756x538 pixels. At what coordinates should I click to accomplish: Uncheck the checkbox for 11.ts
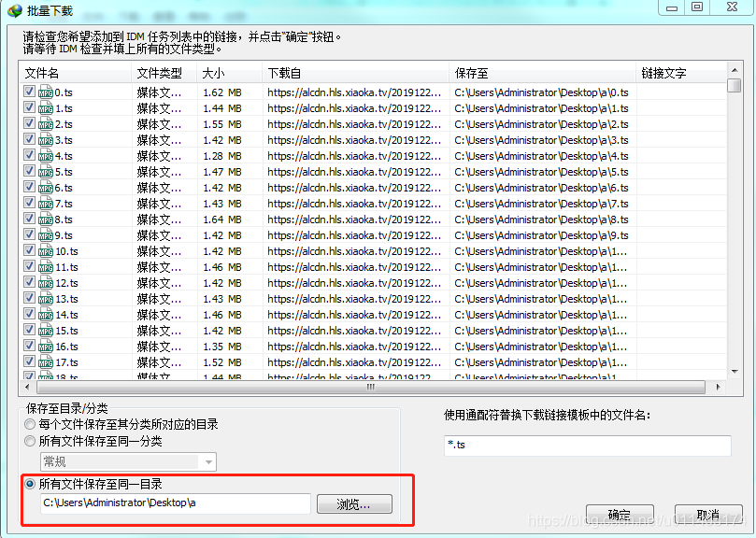(x=29, y=266)
